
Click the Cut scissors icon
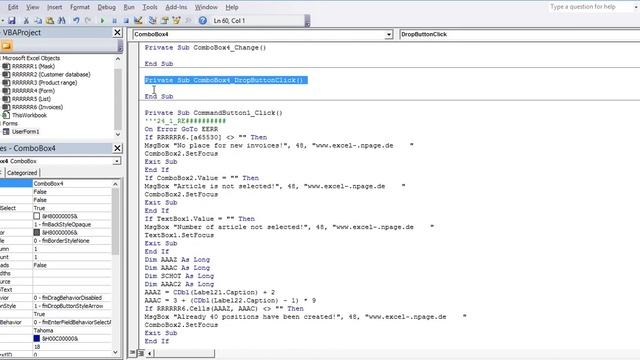[x=26, y=20]
